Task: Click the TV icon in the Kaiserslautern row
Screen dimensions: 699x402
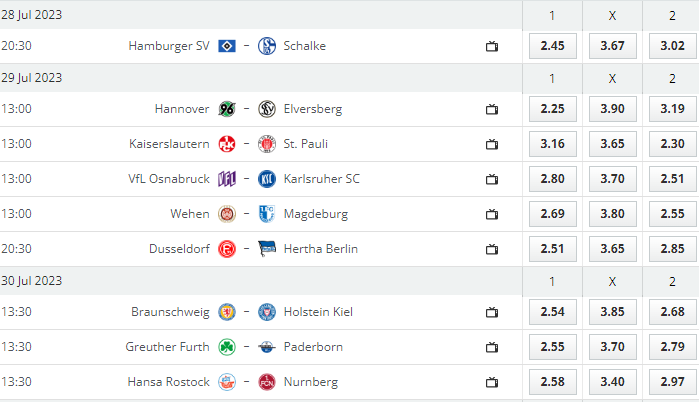Action: coord(492,144)
